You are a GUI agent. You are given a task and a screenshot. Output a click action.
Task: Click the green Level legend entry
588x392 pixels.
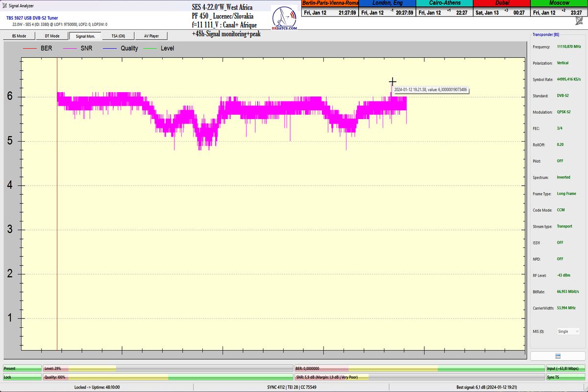pos(159,48)
